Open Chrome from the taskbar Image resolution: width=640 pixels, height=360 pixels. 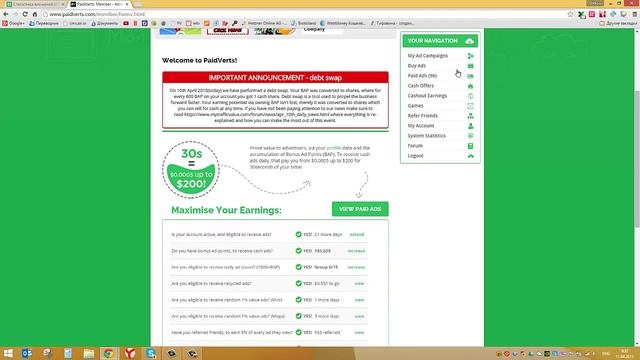[109, 353]
